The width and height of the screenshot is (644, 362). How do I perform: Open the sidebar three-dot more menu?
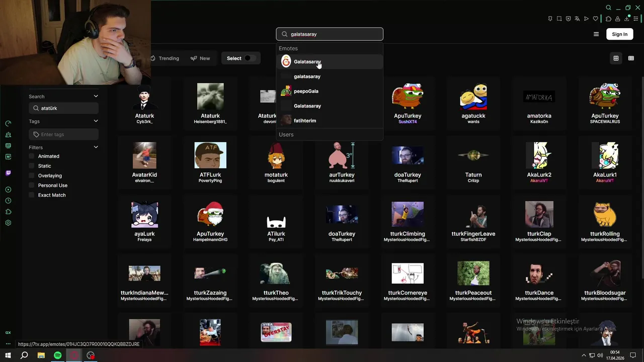(8, 344)
